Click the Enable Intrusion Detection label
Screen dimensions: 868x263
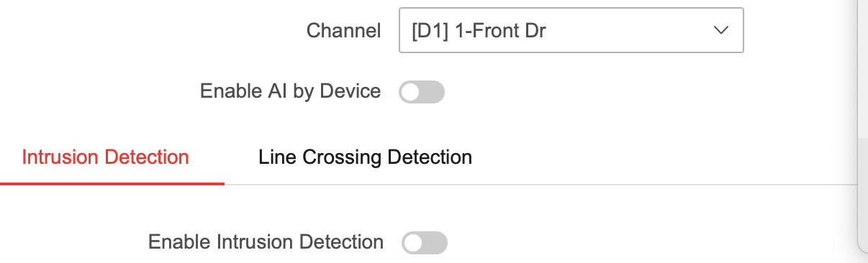pos(266,242)
